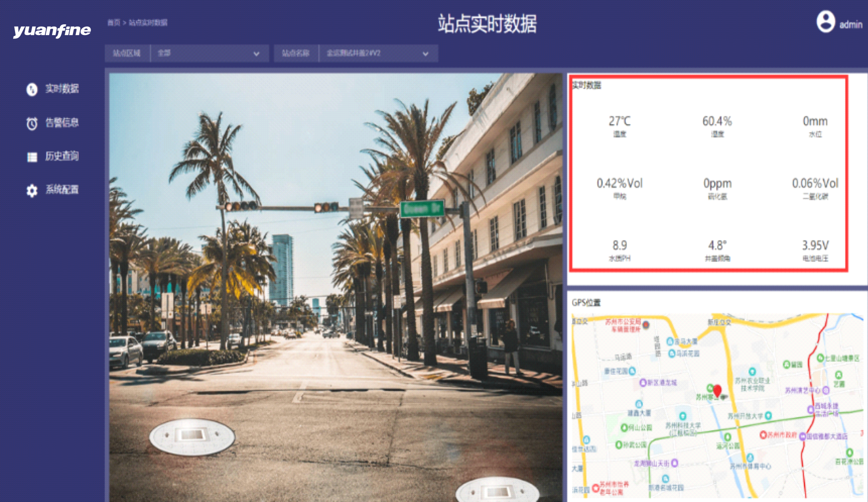
Task: Click chevron arrow of the 全部 dropdown
Action: tap(257, 54)
